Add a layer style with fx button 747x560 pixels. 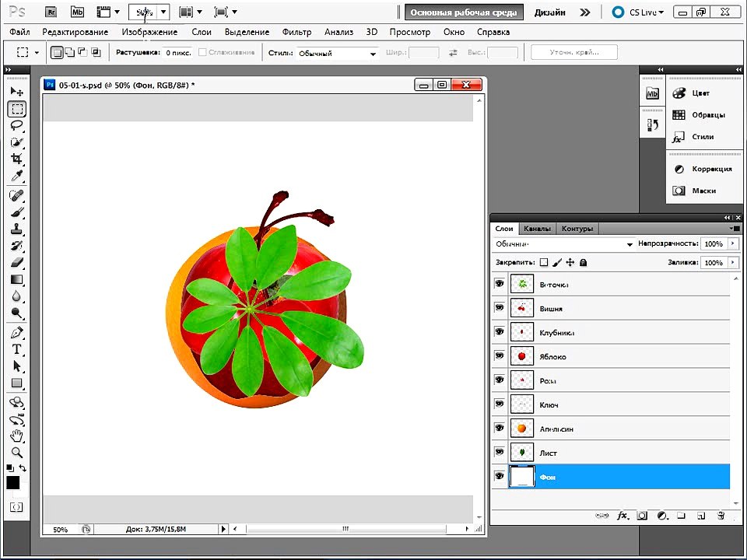tap(622, 516)
